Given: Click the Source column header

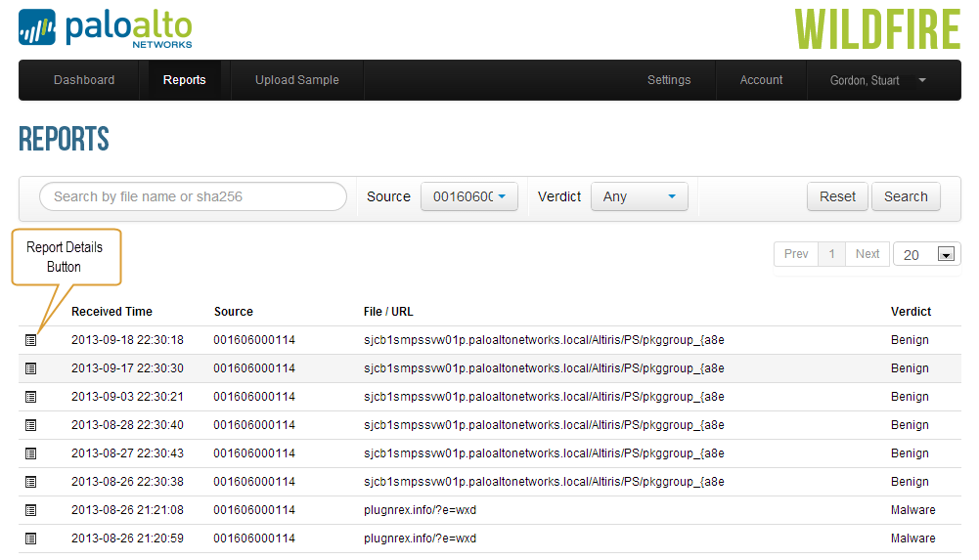Looking at the screenshot, I should [234, 312].
